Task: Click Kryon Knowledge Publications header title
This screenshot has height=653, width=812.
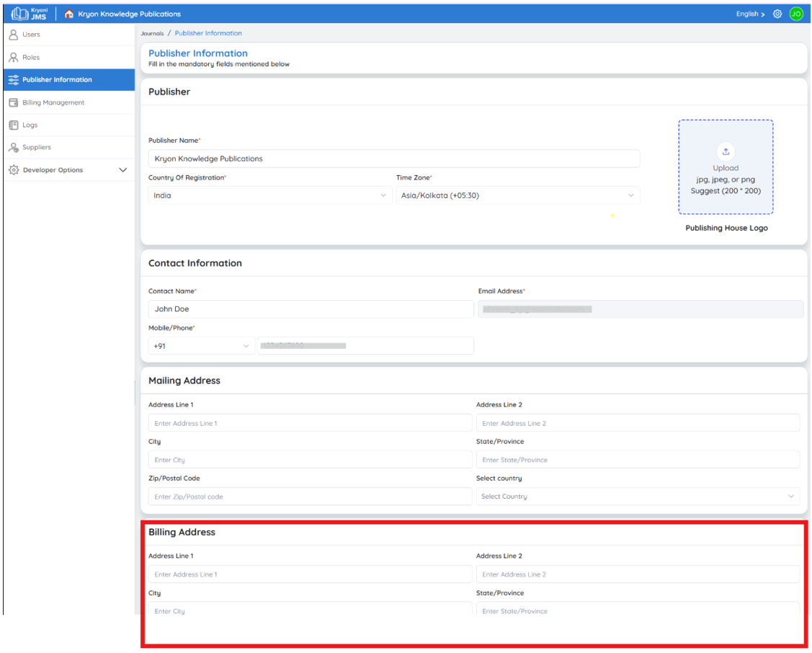Action: pos(130,14)
